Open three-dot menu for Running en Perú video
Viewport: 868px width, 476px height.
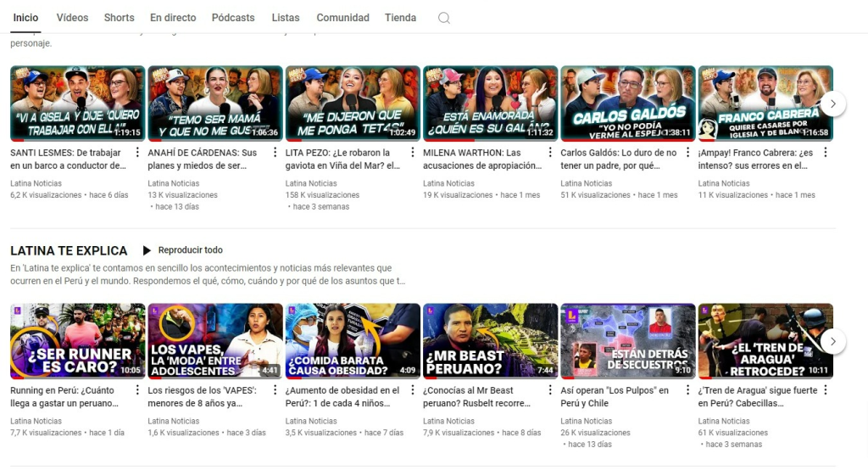click(x=137, y=390)
